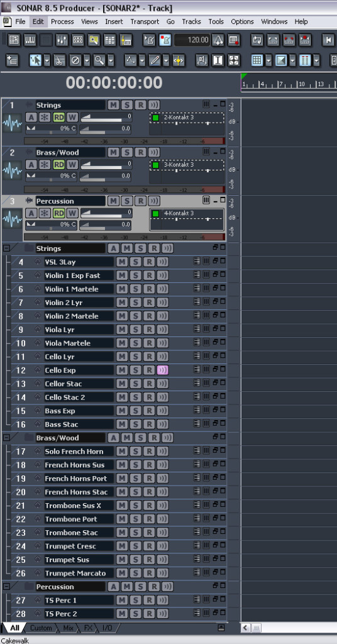Select the Draw pencil tool

[x=155, y=60]
